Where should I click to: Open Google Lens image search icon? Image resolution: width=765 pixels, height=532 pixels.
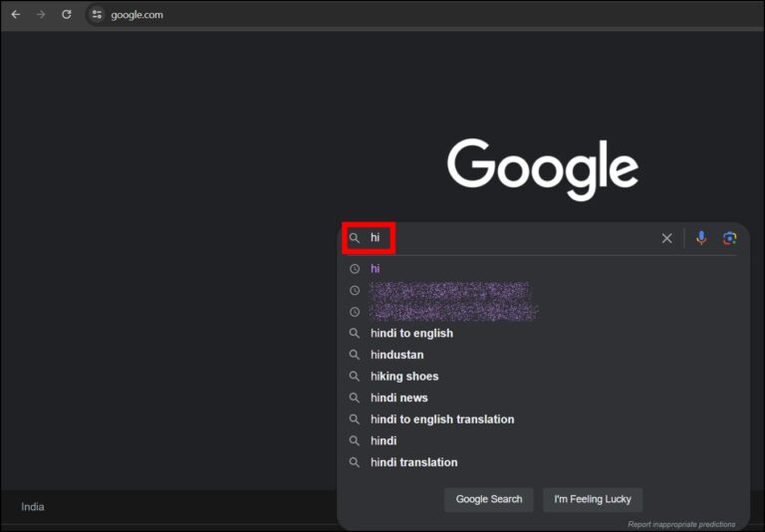729,238
